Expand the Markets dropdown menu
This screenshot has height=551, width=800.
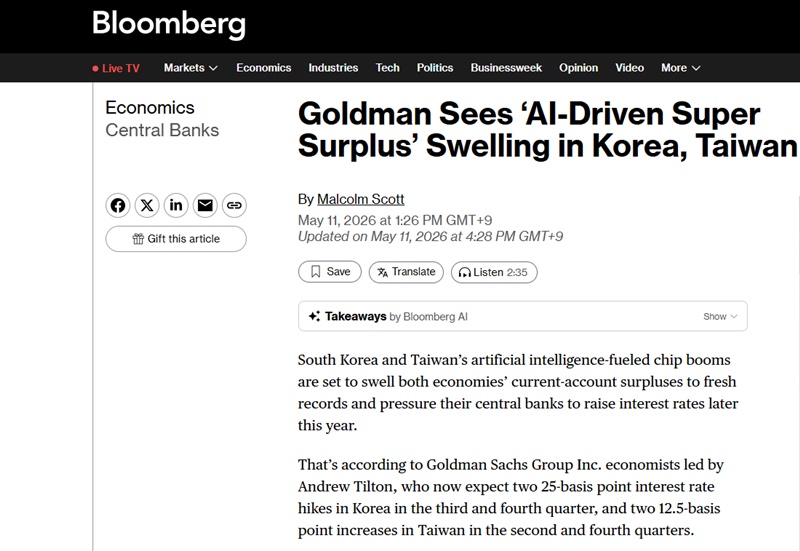pos(191,68)
